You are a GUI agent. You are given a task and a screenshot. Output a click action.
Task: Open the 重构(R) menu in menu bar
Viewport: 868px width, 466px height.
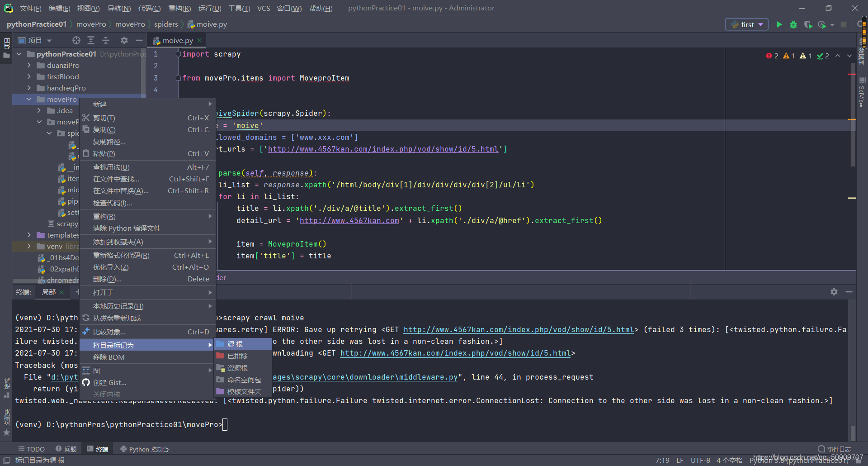[x=179, y=8]
